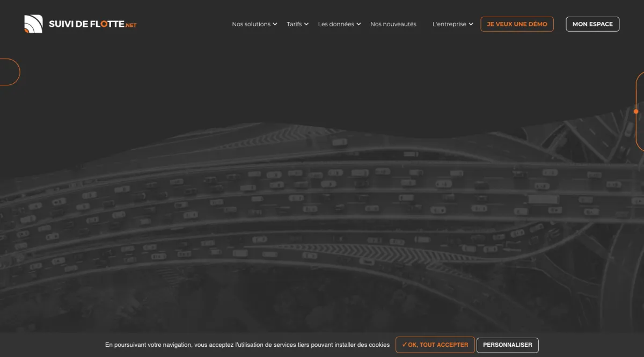Click PERSONNALISER cookie settings button
Viewport: 644px width, 357px height.
(508, 345)
